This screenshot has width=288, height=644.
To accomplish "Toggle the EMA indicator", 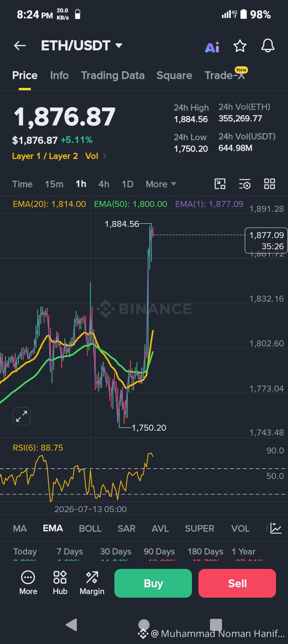I will (53, 528).
